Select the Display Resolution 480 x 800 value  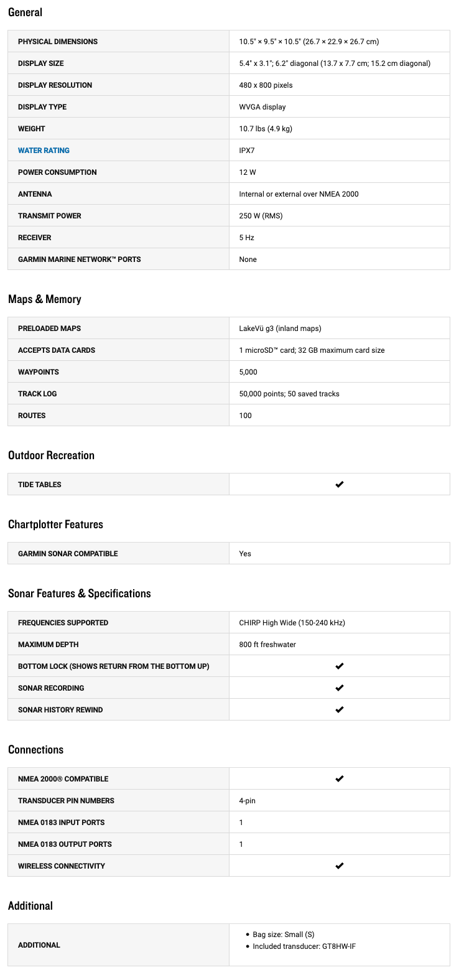tap(266, 85)
